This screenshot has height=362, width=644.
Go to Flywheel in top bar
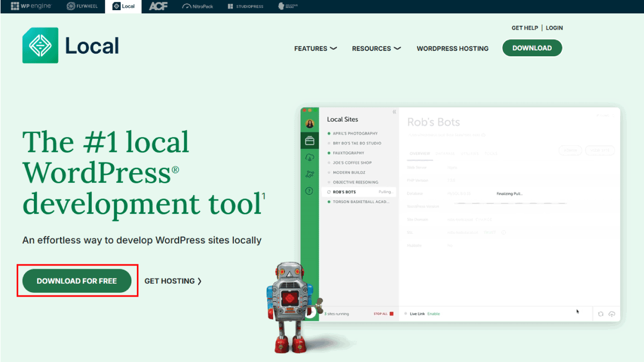click(82, 6)
